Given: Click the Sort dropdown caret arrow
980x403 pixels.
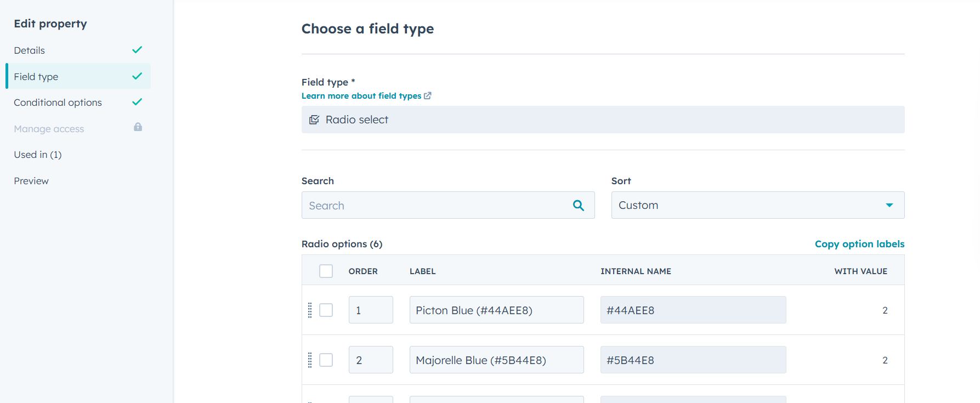Looking at the screenshot, I should pyautogui.click(x=890, y=205).
